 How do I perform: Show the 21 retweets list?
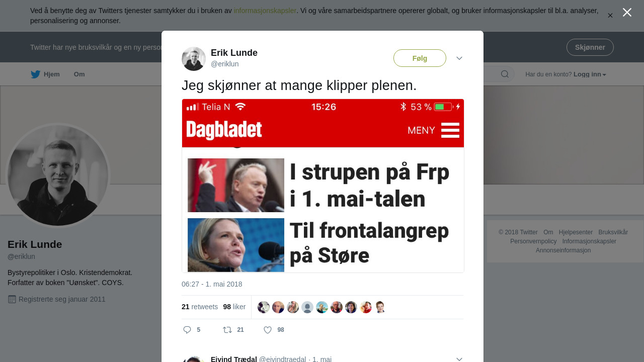pos(200,307)
